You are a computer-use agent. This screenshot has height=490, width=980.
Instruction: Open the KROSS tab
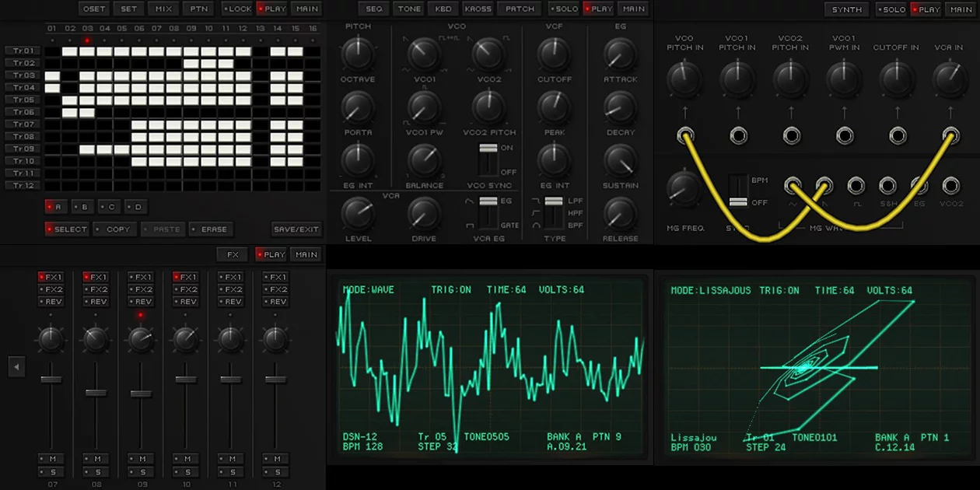(x=478, y=9)
